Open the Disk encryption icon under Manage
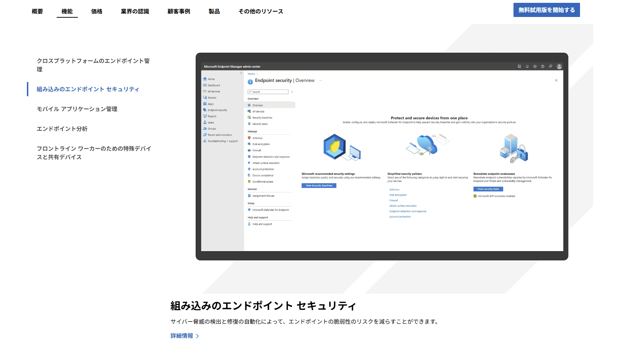 249,144
